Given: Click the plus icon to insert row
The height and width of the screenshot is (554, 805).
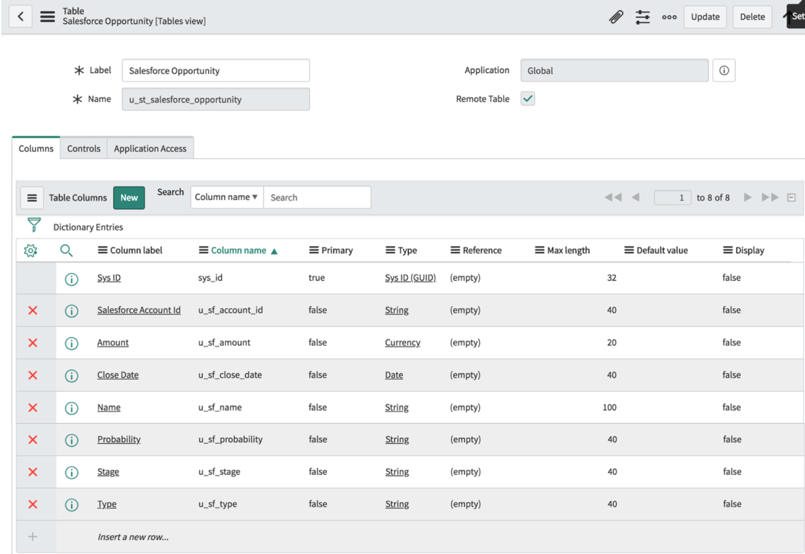Looking at the screenshot, I should (33, 537).
